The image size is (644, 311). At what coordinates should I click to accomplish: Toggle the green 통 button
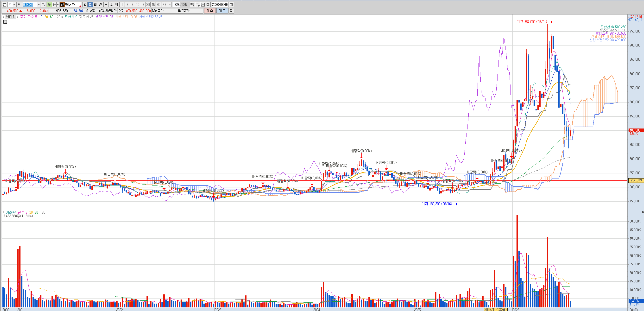pyautogui.click(x=49, y=5)
